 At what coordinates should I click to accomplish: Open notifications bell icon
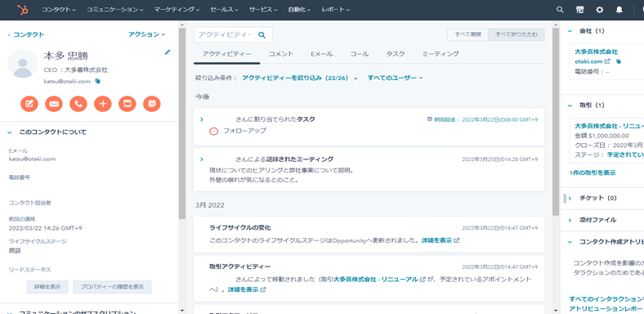[619, 10]
